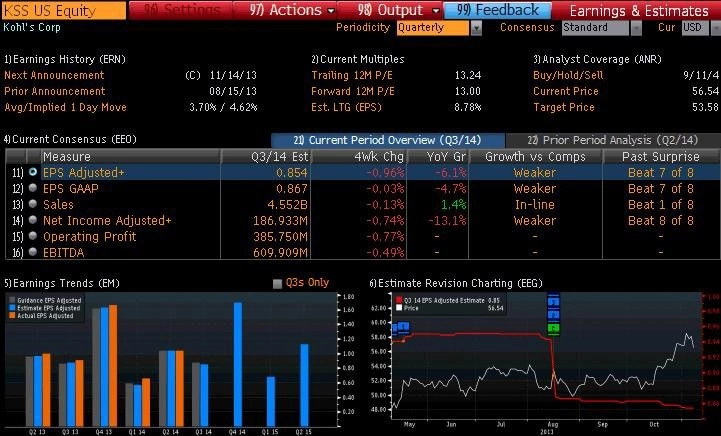Open 99) Feedback
This screenshot has height=436, width=721.
pyautogui.click(x=498, y=10)
